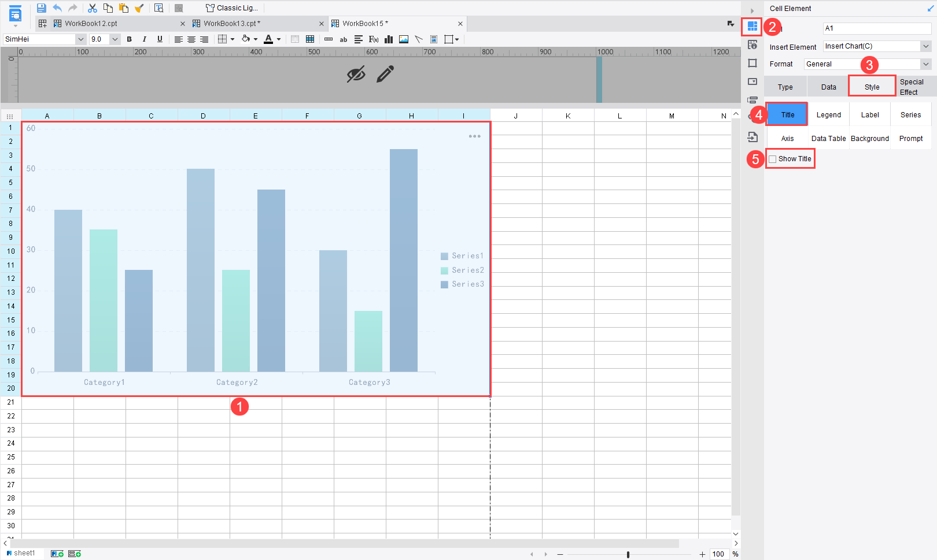
Task: Expand the floating element dropdown on the toolbar
Action: pyautogui.click(x=457, y=39)
